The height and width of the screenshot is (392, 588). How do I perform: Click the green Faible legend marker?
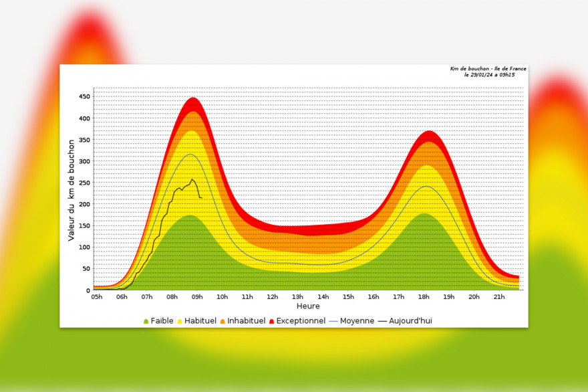(146, 322)
